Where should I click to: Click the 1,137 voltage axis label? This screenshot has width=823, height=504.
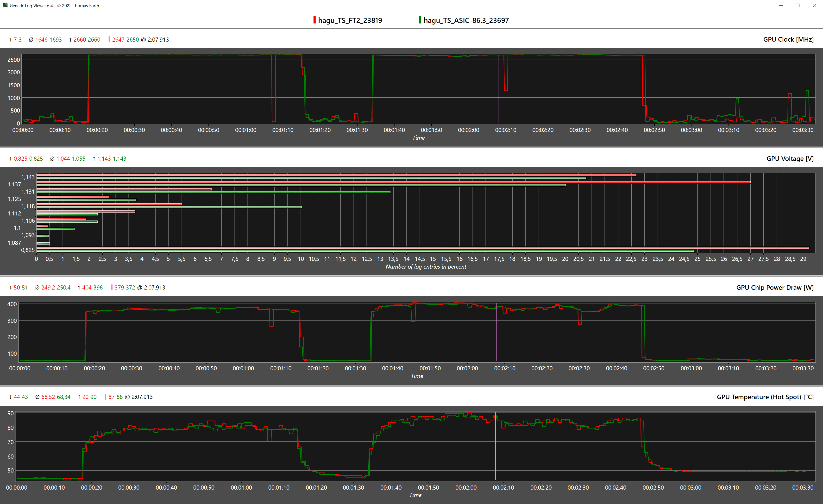coord(14,184)
